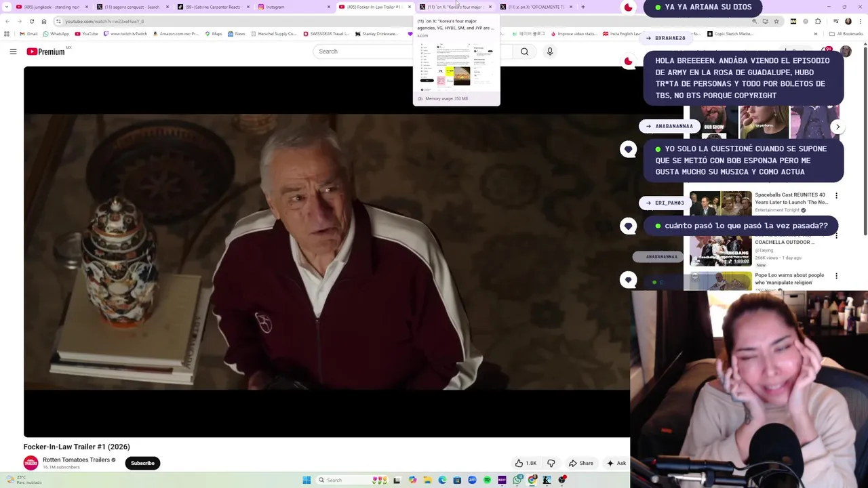Screen dimensions: 868x488
Task: Open Pope Leo warns about video
Action: (789, 279)
